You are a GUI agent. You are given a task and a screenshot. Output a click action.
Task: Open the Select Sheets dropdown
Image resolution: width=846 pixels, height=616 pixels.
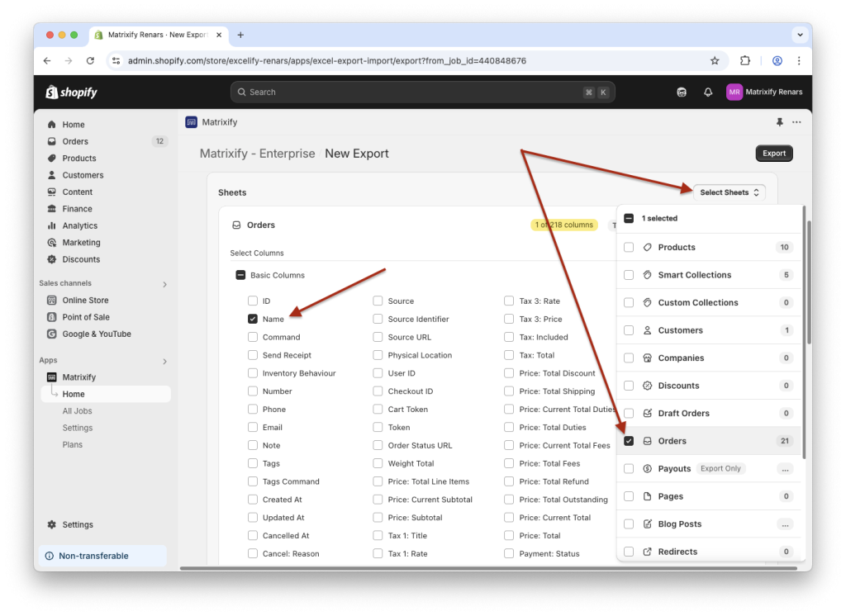coord(729,192)
